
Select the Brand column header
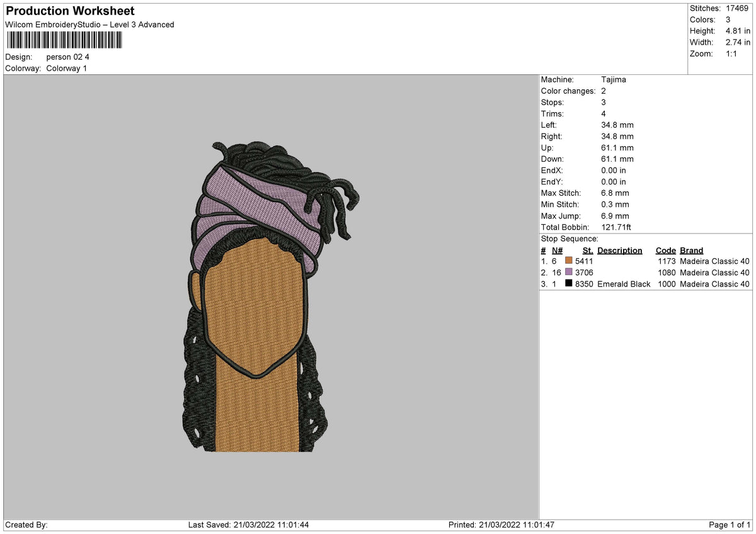pyautogui.click(x=692, y=251)
